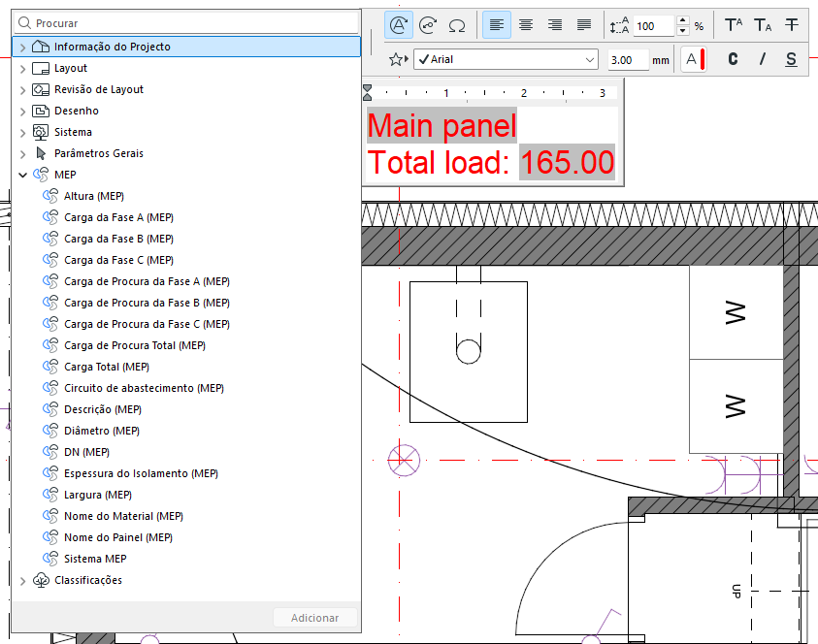Enable justified text alignment

(x=584, y=25)
